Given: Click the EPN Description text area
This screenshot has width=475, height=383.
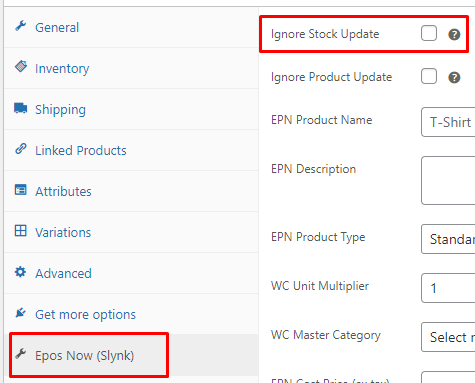Looking at the screenshot, I should 448,180.
